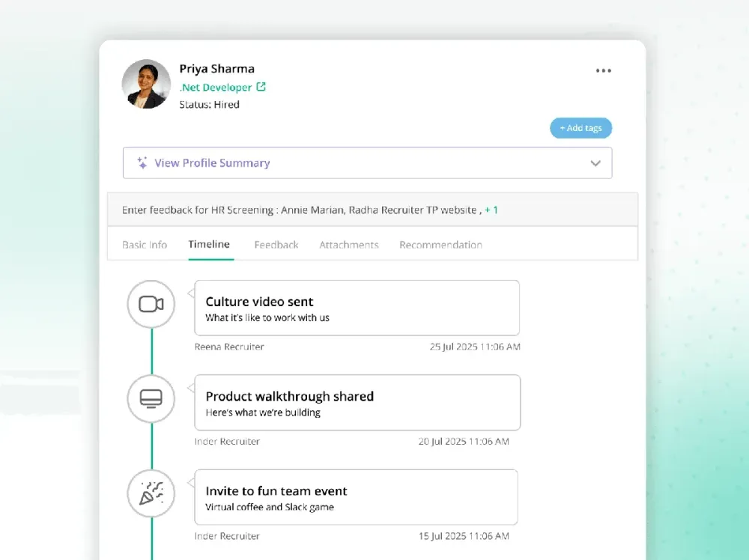Show the +1 additional interviewers
This screenshot has width=749, height=560.
pyautogui.click(x=491, y=210)
